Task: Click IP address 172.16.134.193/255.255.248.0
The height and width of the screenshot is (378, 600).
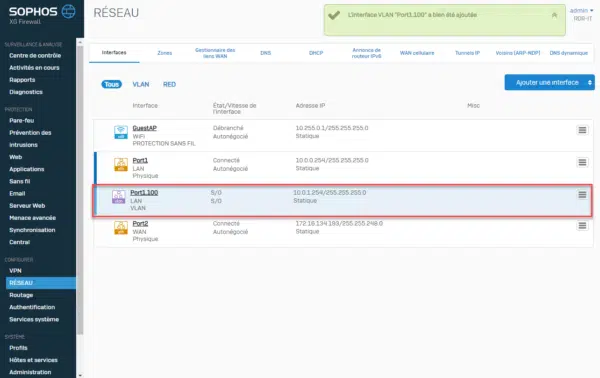Action: click(x=339, y=223)
